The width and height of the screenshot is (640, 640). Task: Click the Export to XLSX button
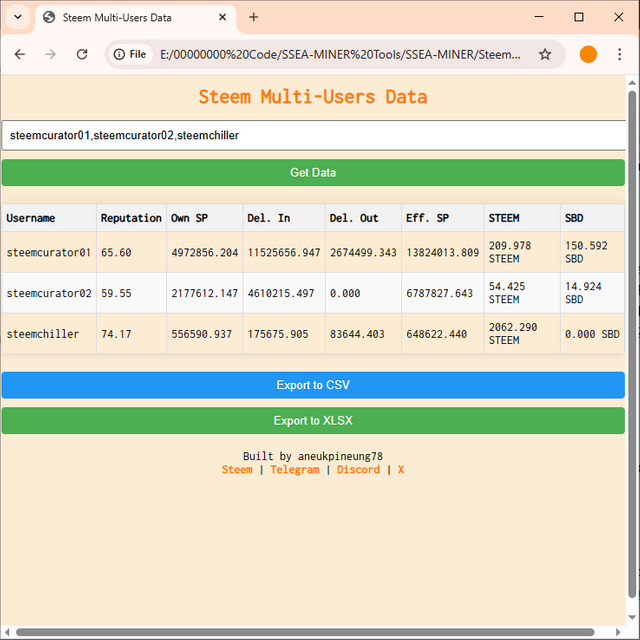click(313, 420)
